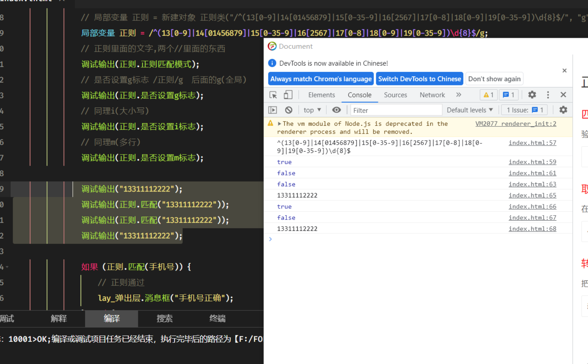This screenshot has height=364, width=588.
Task: Open the Default levels dropdown
Action: 470,110
